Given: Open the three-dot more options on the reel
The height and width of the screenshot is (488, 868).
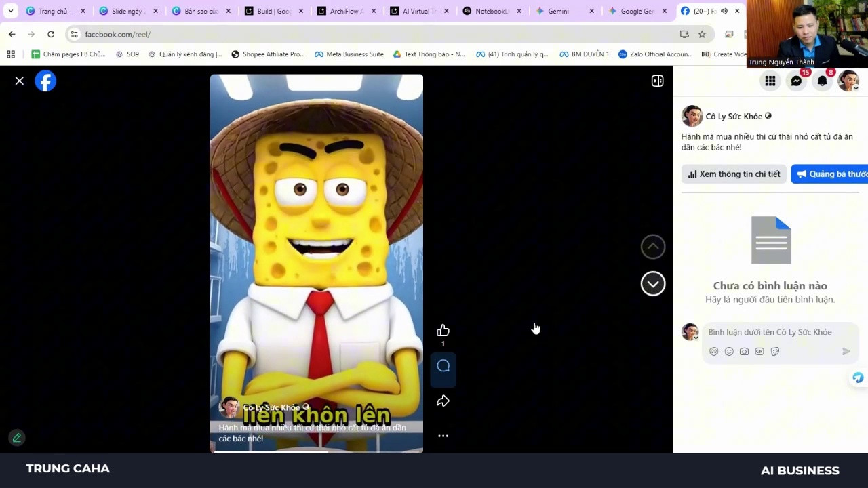Looking at the screenshot, I should coord(443,436).
